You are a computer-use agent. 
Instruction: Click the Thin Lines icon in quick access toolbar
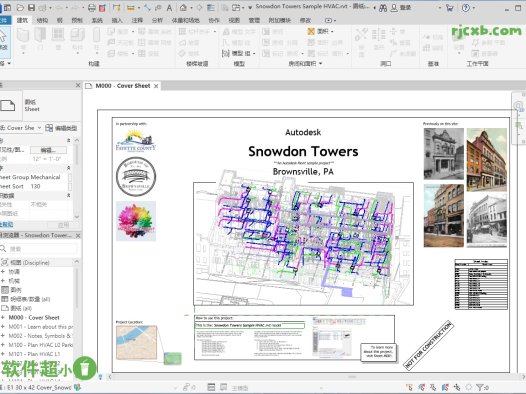pos(211,7)
